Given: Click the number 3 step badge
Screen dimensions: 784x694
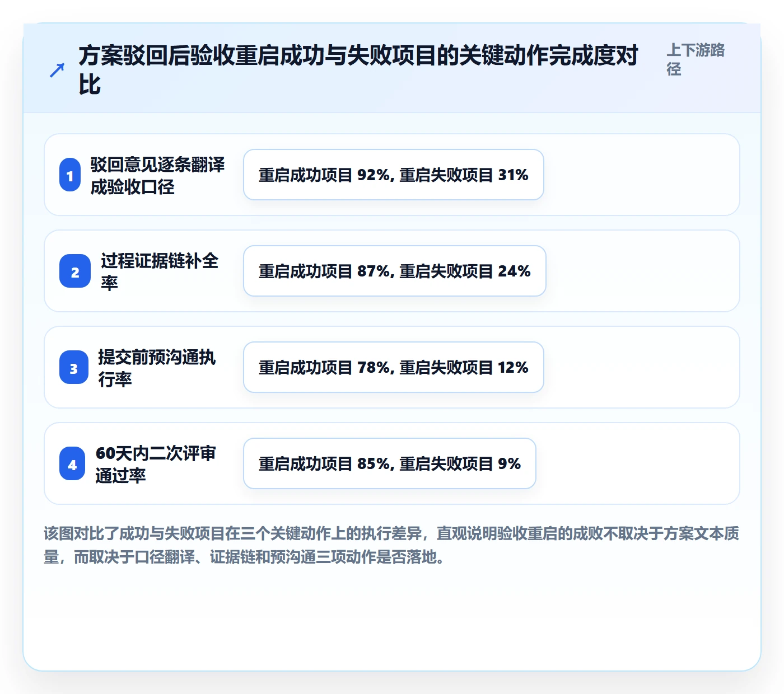Looking at the screenshot, I should (x=74, y=367).
